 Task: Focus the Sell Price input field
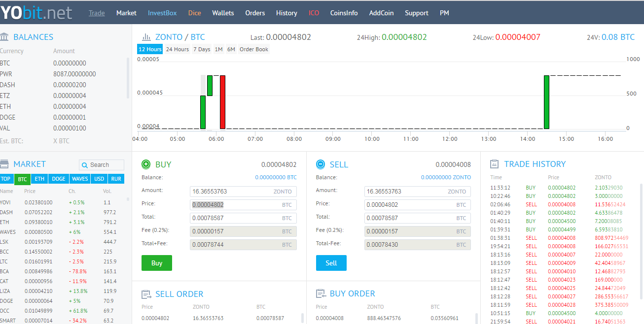(418, 205)
